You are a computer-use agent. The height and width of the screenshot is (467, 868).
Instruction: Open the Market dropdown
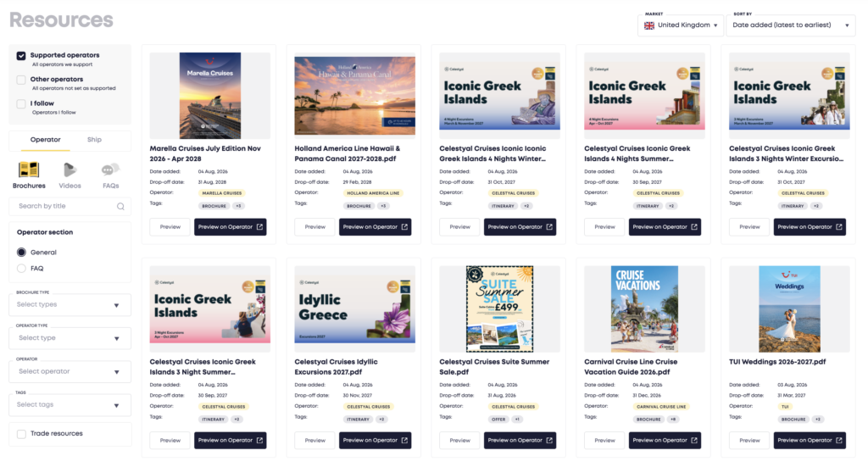pos(681,25)
